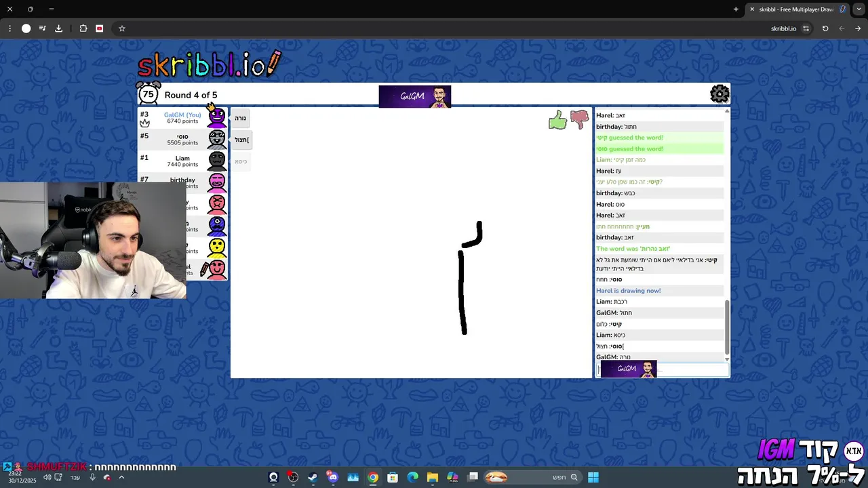Reload the page
The height and width of the screenshot is (488, 868).
(x=825, y=28)
